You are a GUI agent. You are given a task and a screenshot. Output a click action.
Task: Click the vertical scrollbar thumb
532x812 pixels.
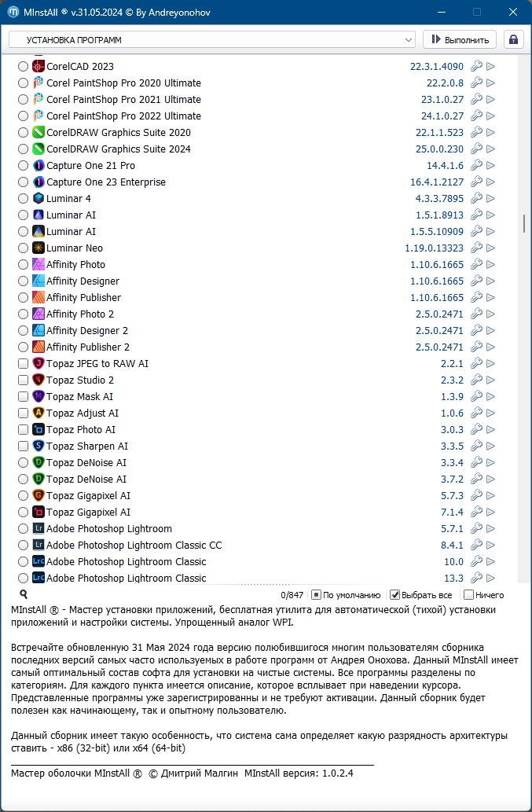(523, 224)
